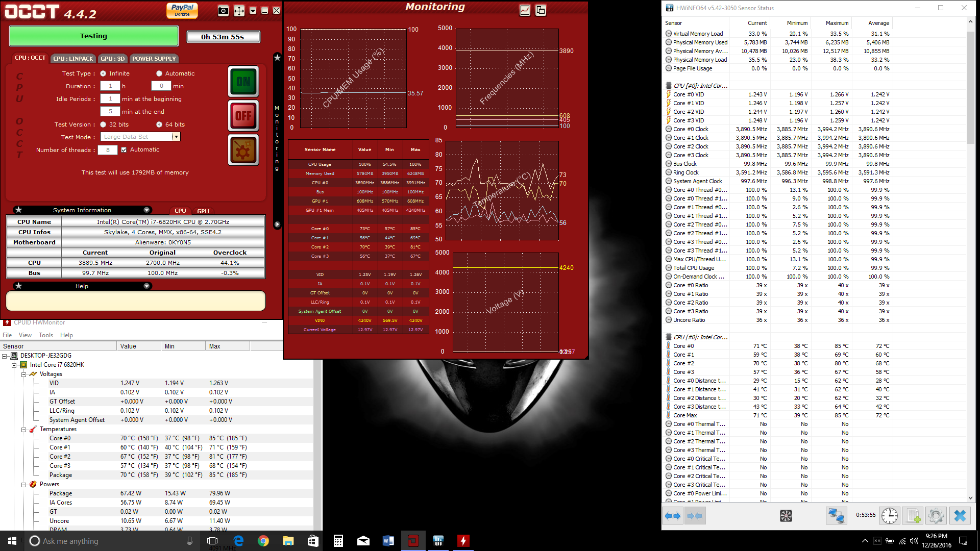
Task: Select the Infinite test type radio
Action: coord(103,73)
